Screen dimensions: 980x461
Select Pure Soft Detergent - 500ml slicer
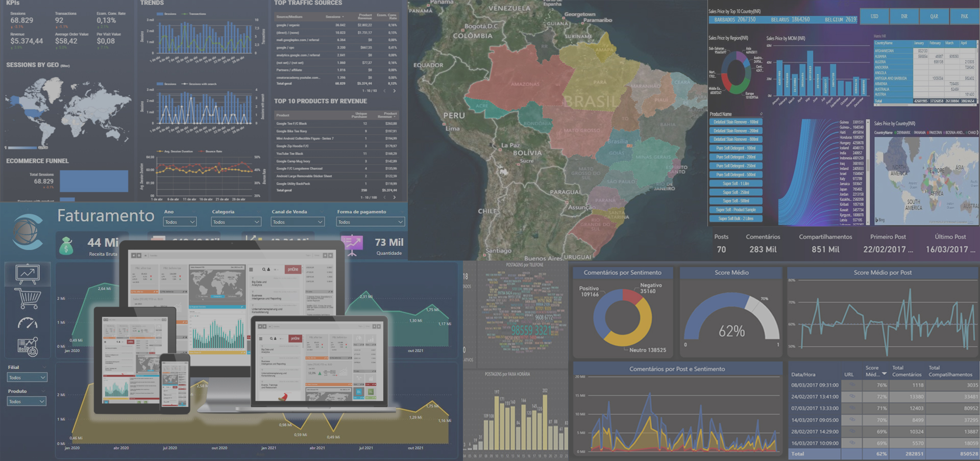(736, 174)
